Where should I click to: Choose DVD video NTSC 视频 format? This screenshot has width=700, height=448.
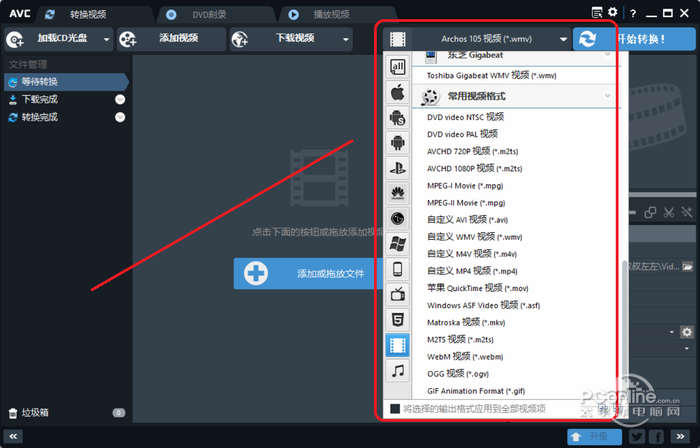point(465,117)
